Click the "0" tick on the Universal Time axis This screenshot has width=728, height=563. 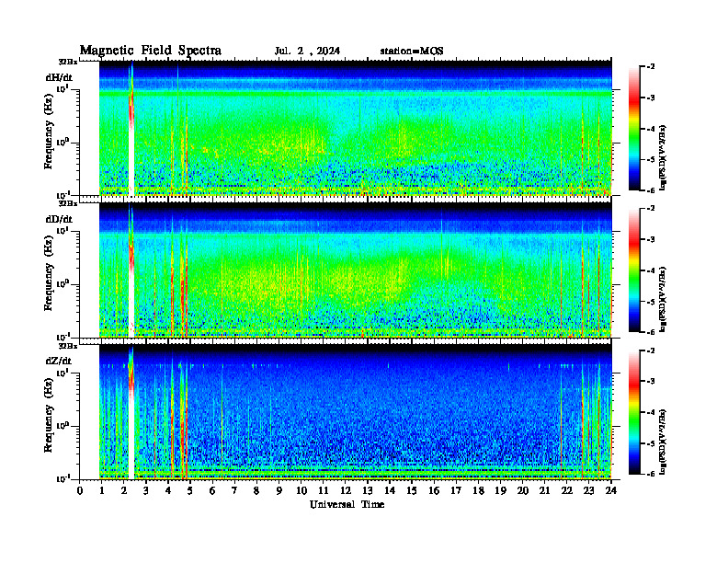tap(80, 491)
